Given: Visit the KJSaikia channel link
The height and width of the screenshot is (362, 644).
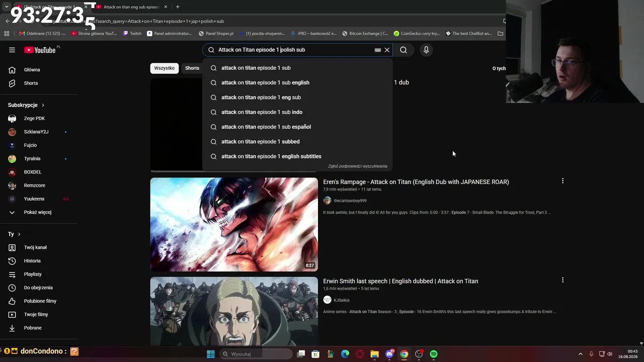Looking at the screenshot, I should point(342,300).
